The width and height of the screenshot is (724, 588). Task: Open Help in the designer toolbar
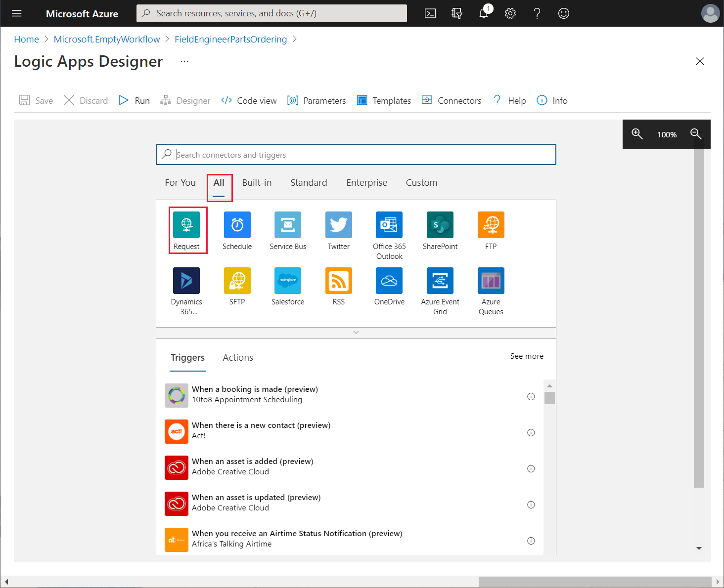[509, 100]
